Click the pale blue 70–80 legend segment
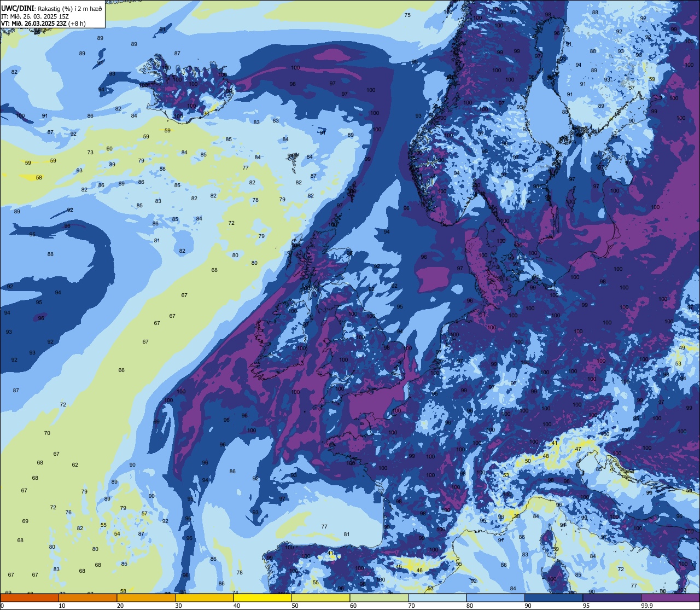Screen dimensions: 700x610 pos(437,598)
